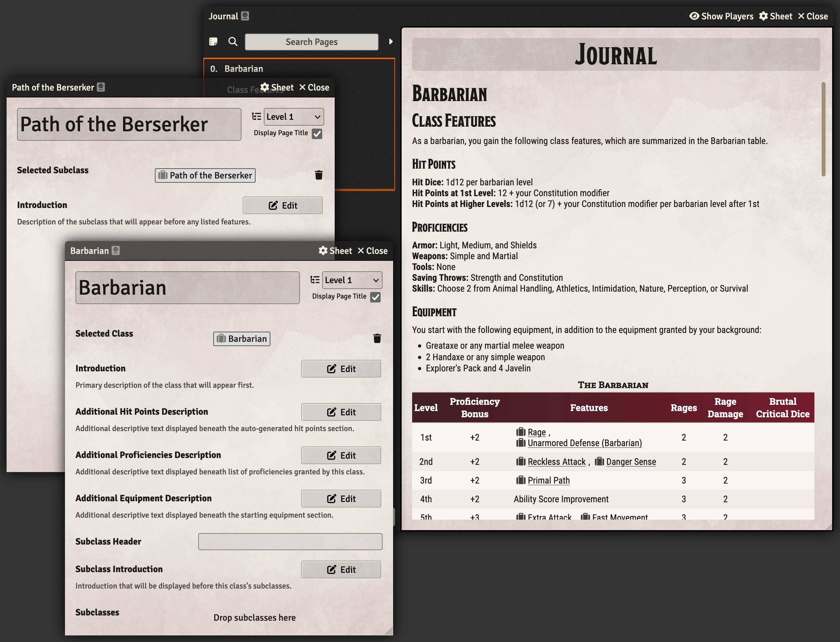Image resolution: width=840 pixels, height=642 pixels.
Task: Click Edit button for Additional Hit Points Description
Action: coord(341,411)
